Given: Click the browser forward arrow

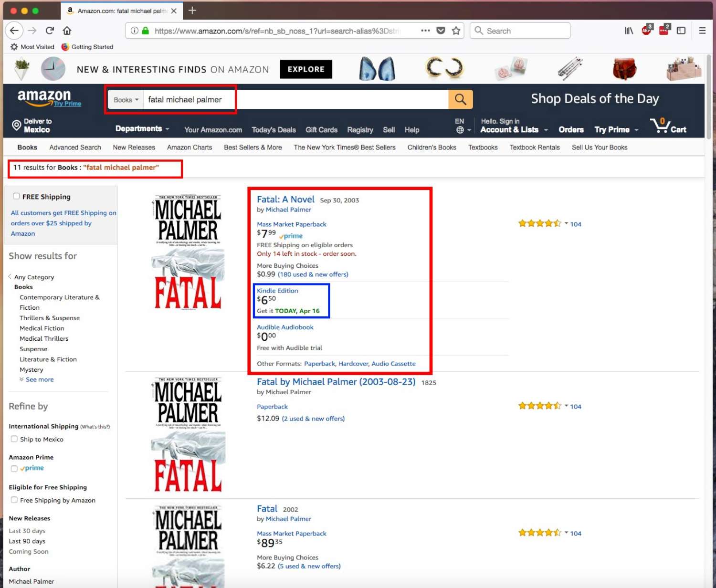Looking at the screenshot, I should (32, 31).
